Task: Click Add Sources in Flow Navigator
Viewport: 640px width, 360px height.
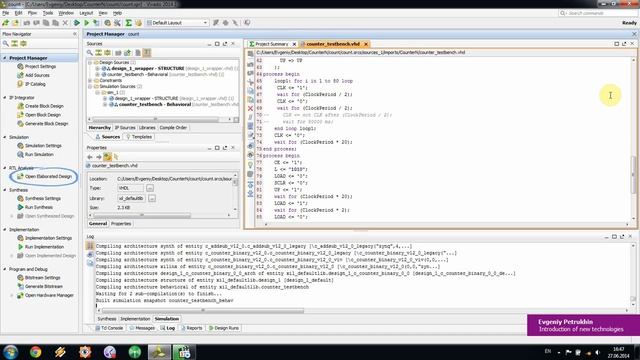Action: 37,75
